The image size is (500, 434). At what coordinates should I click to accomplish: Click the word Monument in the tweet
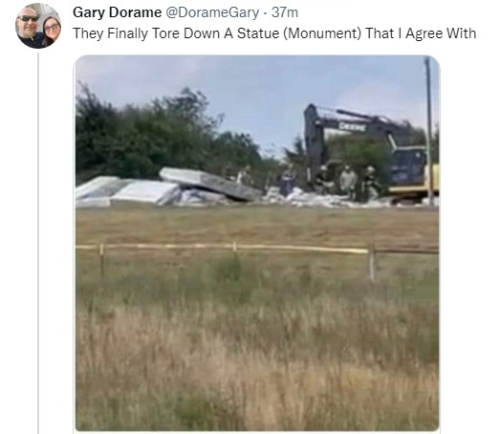(x=322, y=34)
